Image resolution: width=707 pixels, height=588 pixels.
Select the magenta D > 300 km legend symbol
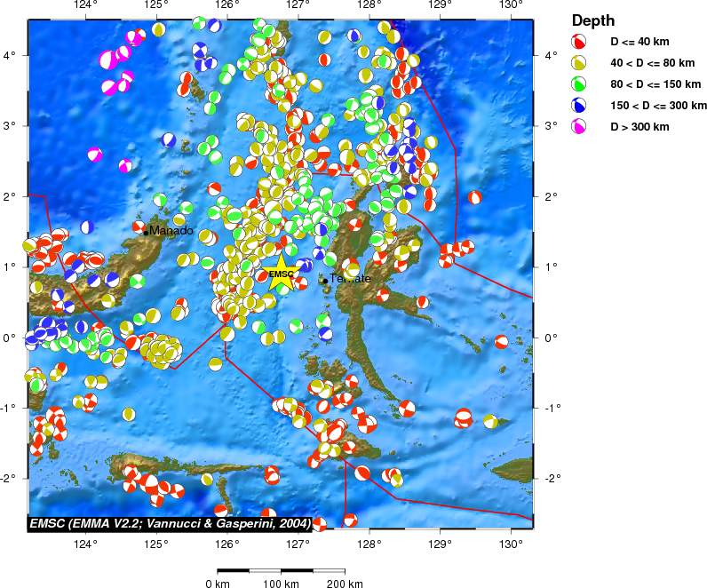point(578,127)
